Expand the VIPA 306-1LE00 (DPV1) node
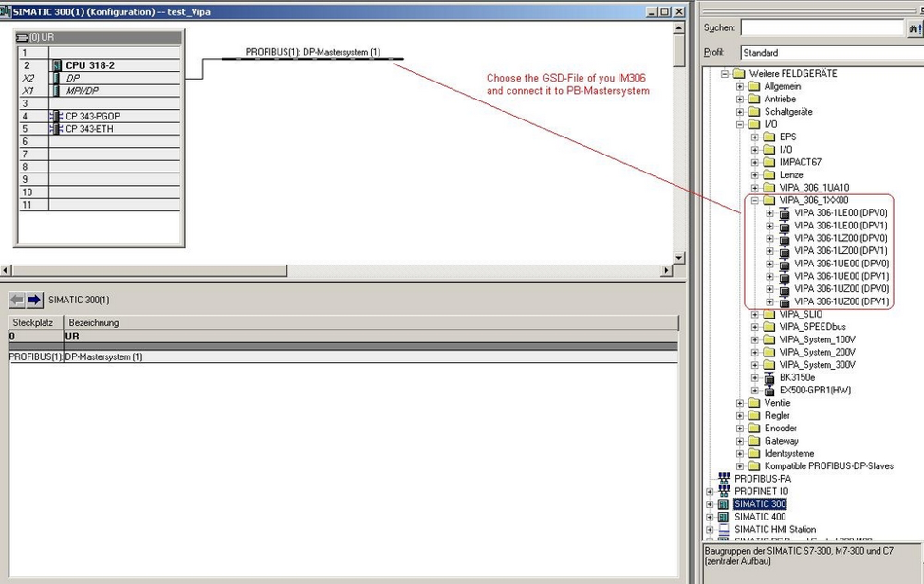This screenshot has width=924, height=584. point(769,226)
